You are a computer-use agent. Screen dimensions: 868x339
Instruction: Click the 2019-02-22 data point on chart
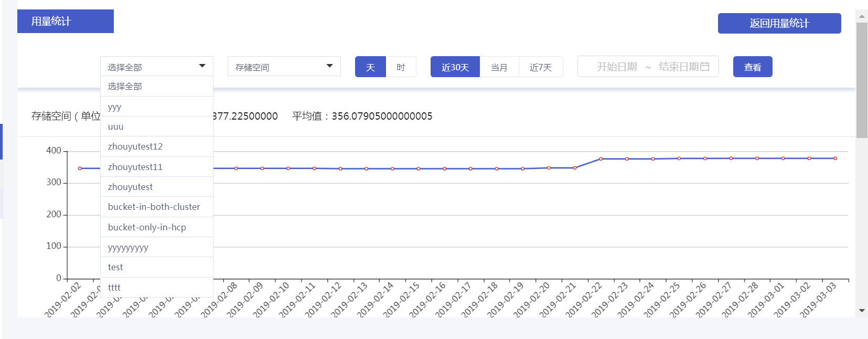point(601,158)
